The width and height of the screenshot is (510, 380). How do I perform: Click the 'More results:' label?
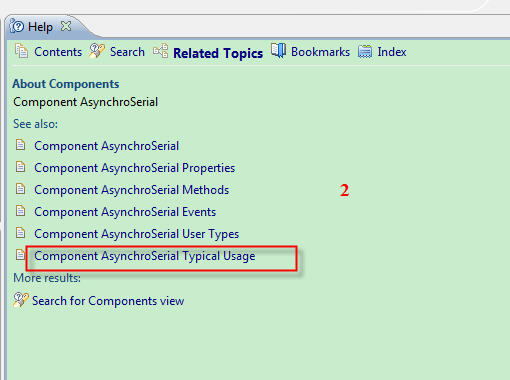click(47, 278)
